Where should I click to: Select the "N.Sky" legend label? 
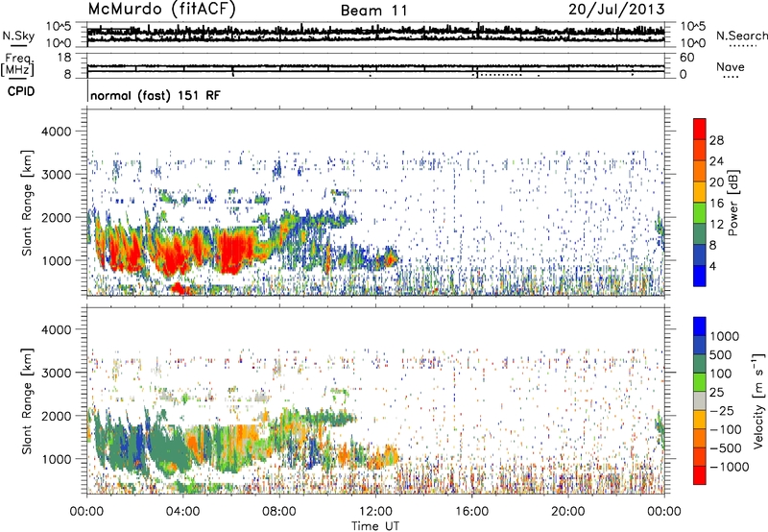[18, 36]
